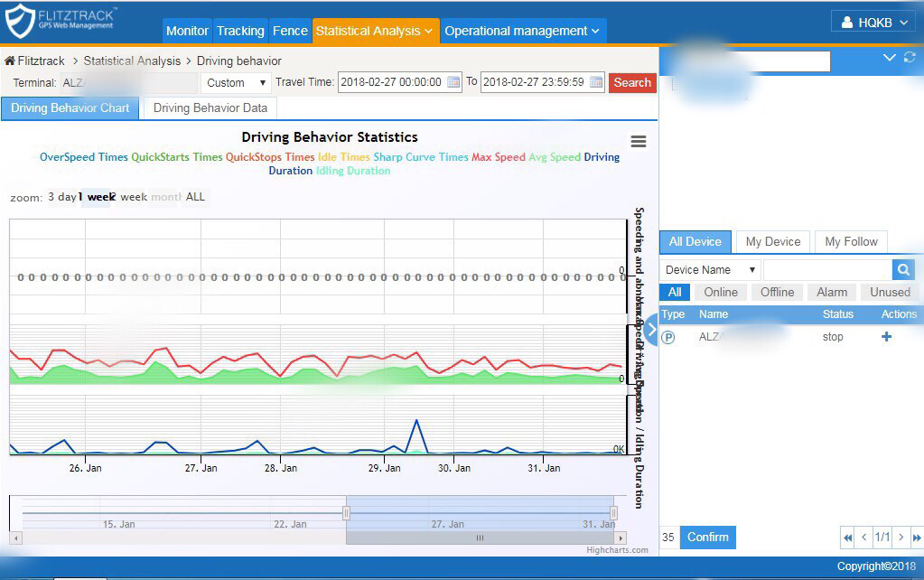Collapse the device panel with the down chevron
Image resolution: width=924 pixels, height=580 pixels.
click(x=890, y=57)
